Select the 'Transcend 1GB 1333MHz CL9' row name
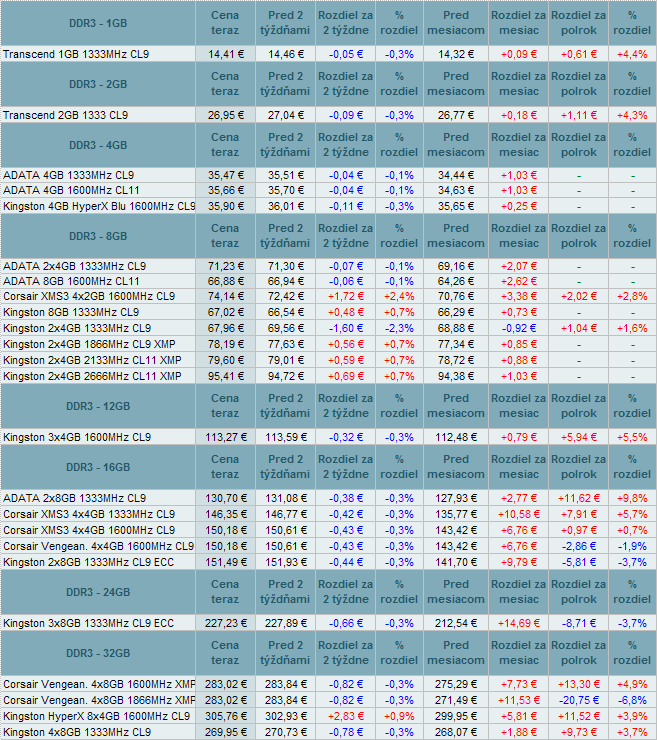This screenshot has height=740, width=657. coord(76,54)
